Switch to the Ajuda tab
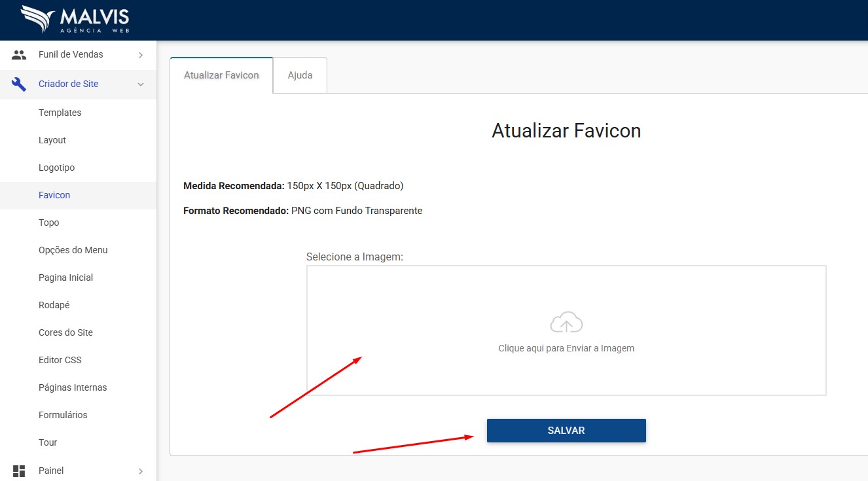Viewport: 868px width, 481px height. [300, 75]
